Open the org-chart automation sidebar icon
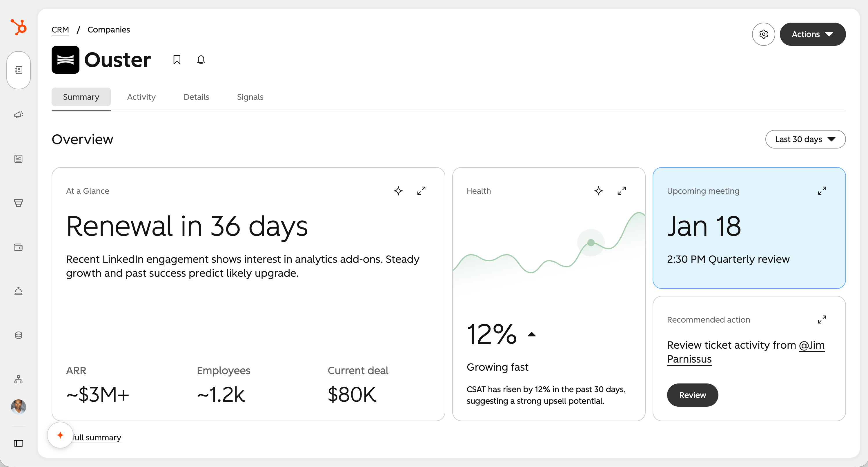The width and height of the screenshot is (868, 467). click(19, 379)
